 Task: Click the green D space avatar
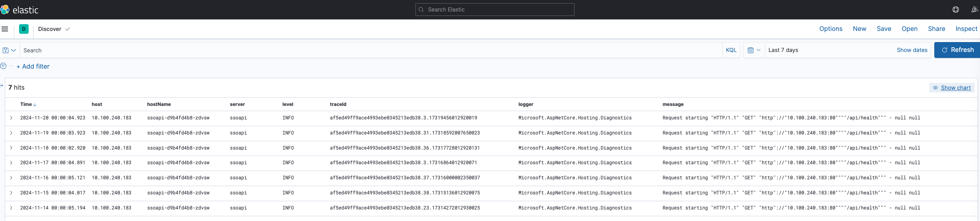[24, 29]
